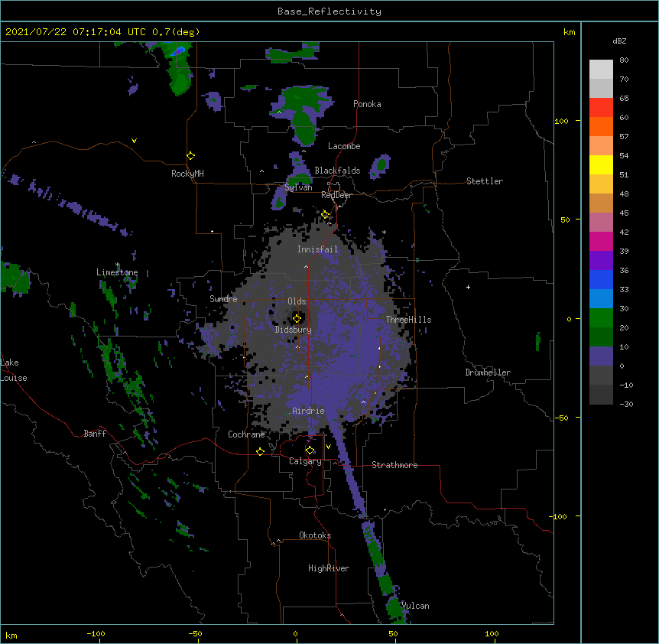Click the 100 km tick label on right axis

pyautogui.click(x=561, y=121)
